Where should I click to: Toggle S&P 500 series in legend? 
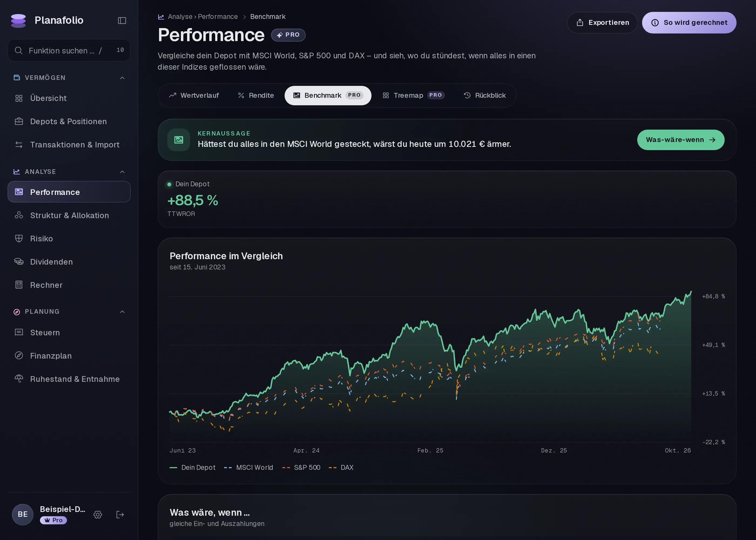point(301,468)
